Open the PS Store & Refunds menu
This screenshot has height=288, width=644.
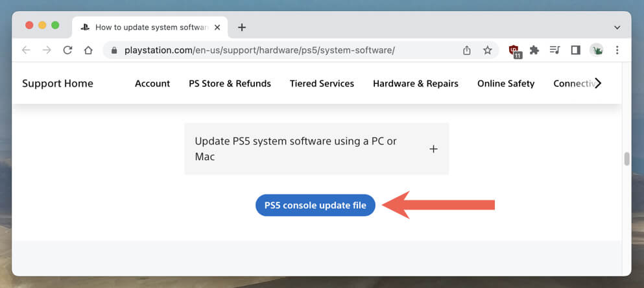pos(230,83)
